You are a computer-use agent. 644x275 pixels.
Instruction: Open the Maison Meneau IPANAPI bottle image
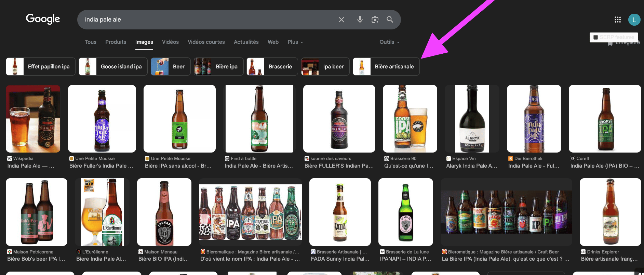click(x=164, y=212)
